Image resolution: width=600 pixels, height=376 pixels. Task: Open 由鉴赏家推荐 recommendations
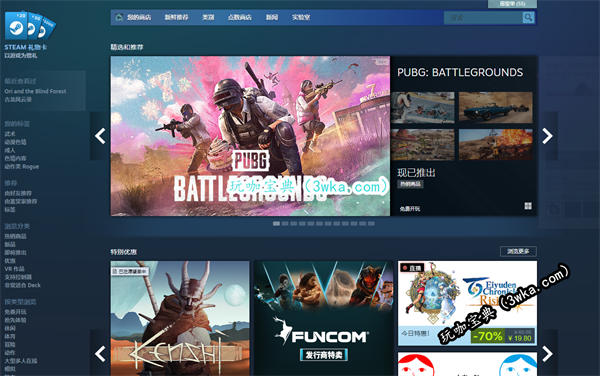coord(21,201)
